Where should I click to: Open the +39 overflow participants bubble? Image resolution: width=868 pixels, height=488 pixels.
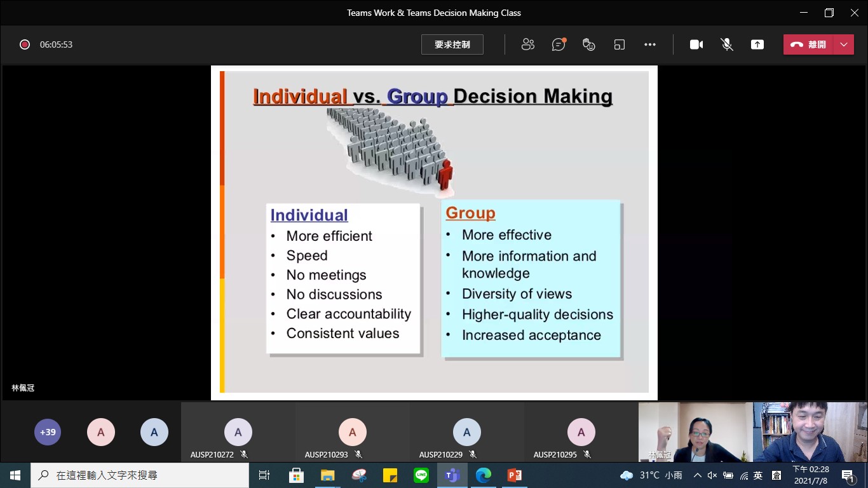(x=48, y=432)
